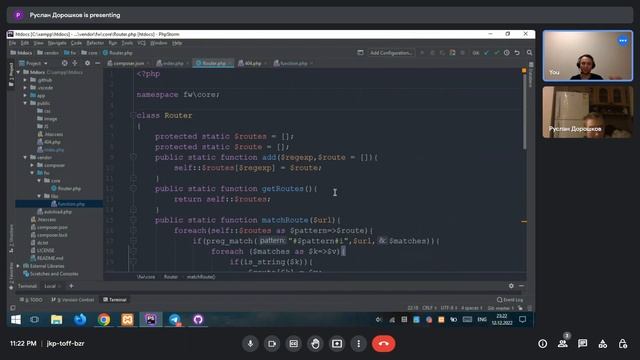Click the Git rollback arrow icon
640x360 pixels.
(x=517, y=53)
